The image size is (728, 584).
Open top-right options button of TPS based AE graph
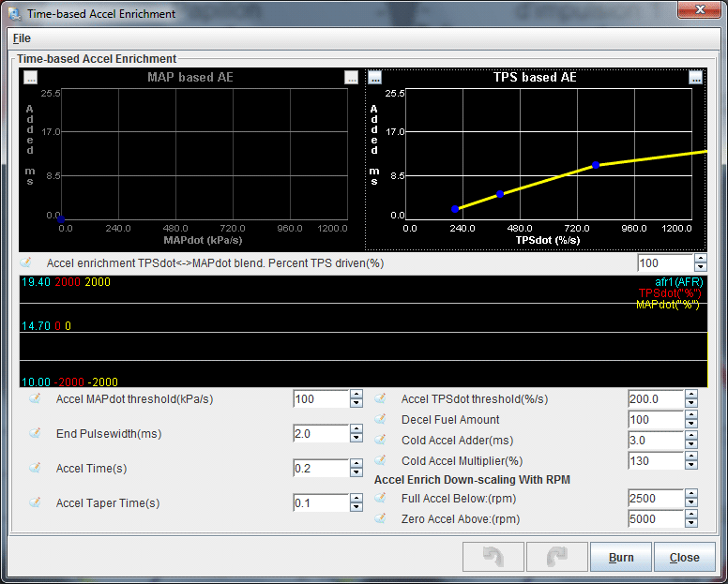click(695, 78)
